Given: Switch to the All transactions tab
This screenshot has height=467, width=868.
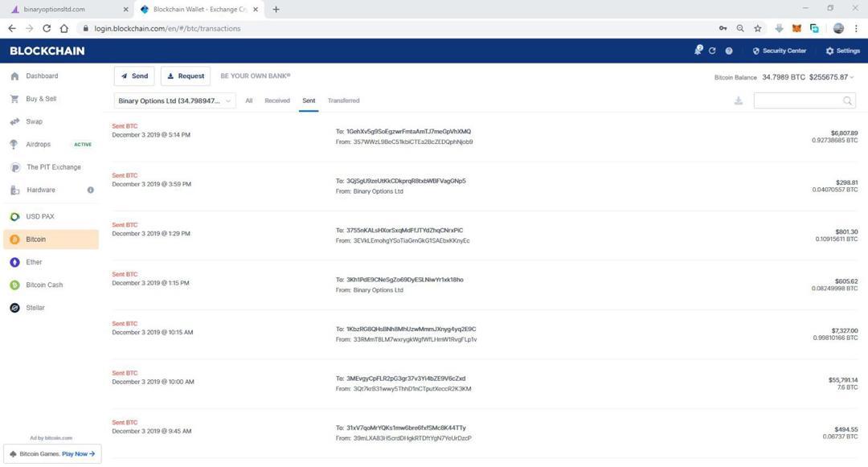Looking at the screenshot, I should point(249,100).
